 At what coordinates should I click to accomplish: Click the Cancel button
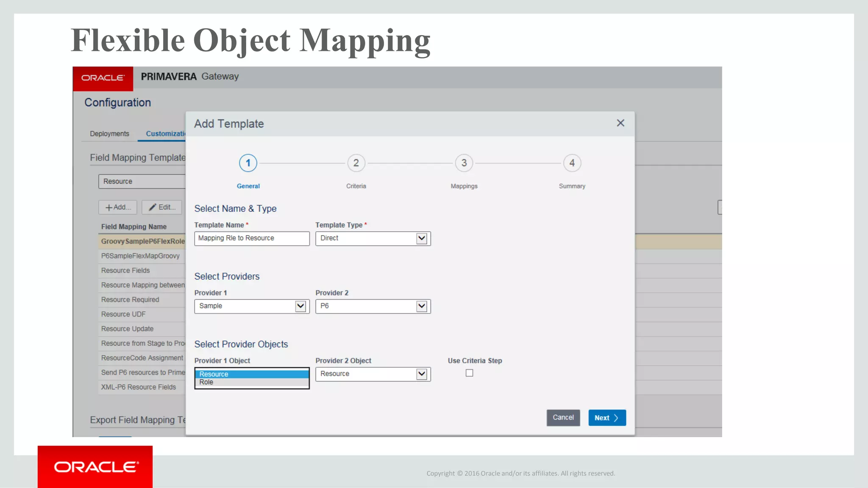point(563,418)
